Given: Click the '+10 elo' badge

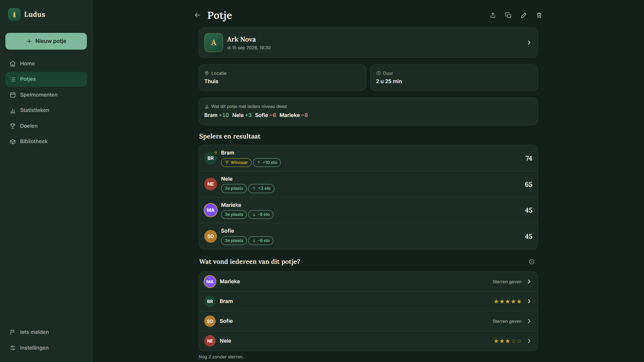Looking at the screenshot, I should point(267,163).
